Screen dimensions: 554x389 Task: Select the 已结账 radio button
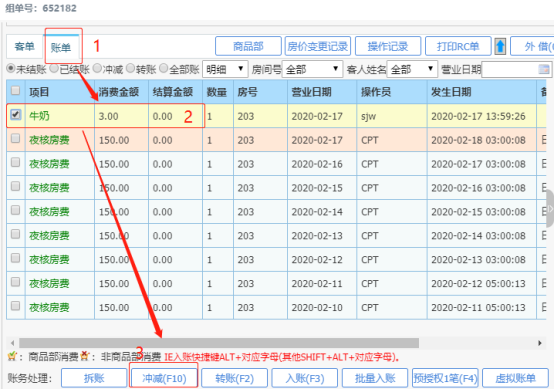coord(54,68)
